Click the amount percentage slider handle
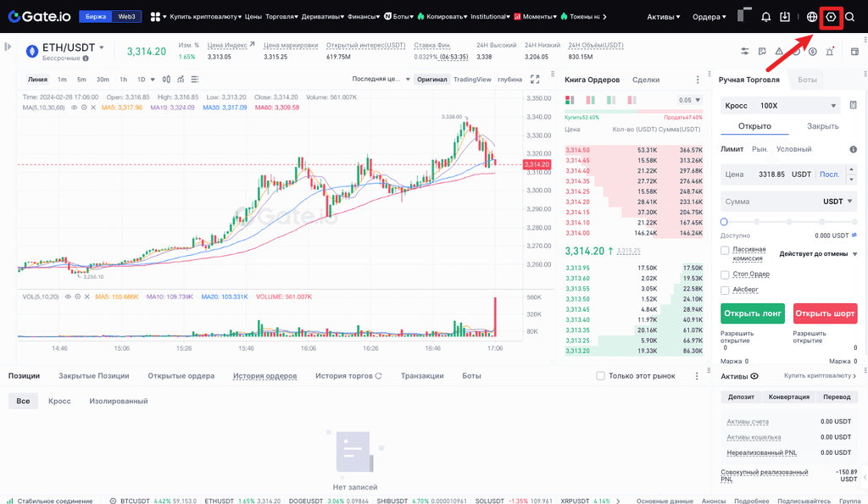The width and height of the screenshot is (868, 504). click(x=724, y=221)
